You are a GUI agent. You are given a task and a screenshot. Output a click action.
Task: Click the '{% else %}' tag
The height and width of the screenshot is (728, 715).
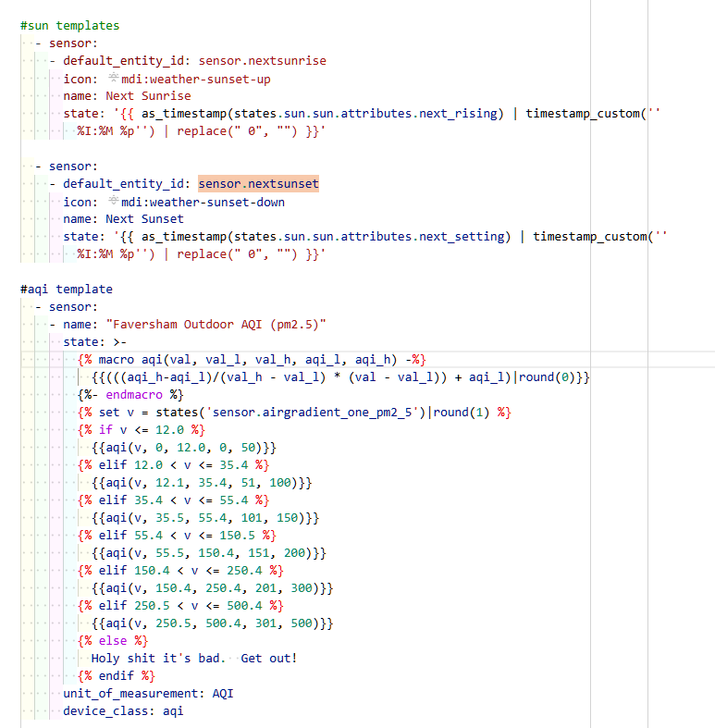pyautogui.click(x=113, y=641)
